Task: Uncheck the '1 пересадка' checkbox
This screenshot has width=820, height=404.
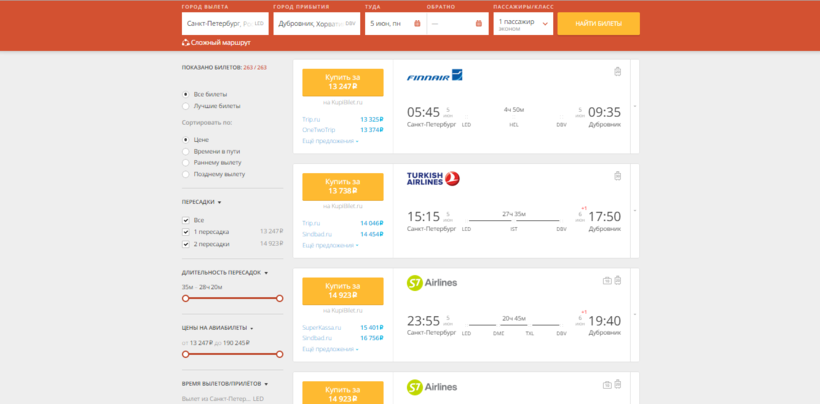Action: (186, 231)
